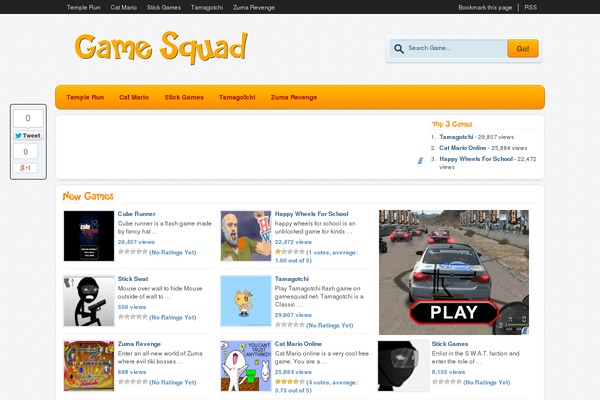
Task: Open Zuma Revenge thumbnail image
Action: tap(89, 366)
